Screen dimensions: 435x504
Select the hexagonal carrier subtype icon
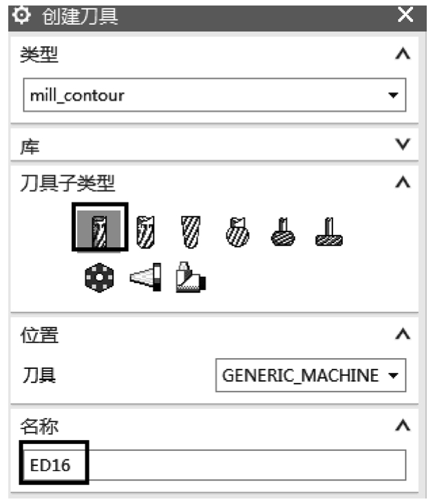point(99,277)
